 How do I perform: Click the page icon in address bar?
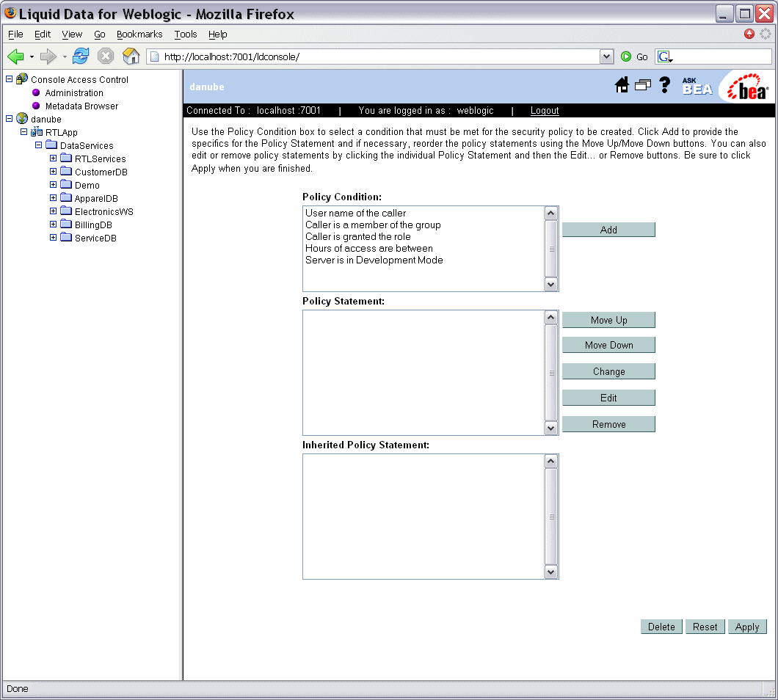click(x=155, y=56)
